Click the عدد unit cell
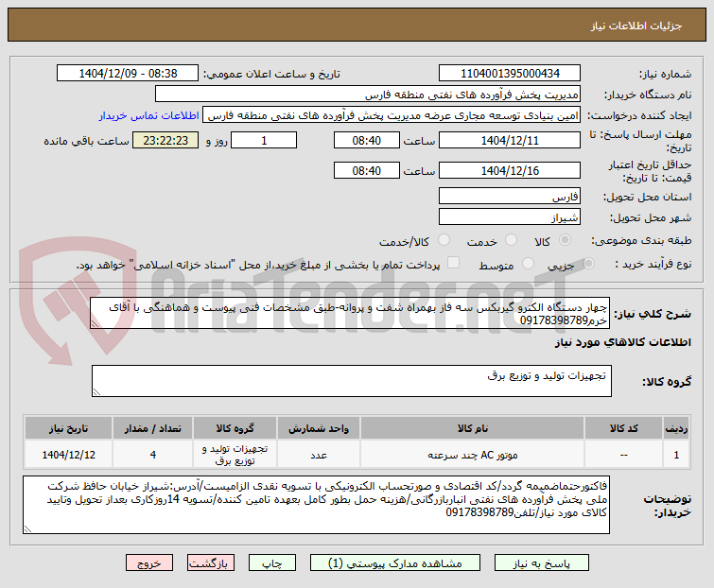Screen dimensions: 714x588 (319, 455)
